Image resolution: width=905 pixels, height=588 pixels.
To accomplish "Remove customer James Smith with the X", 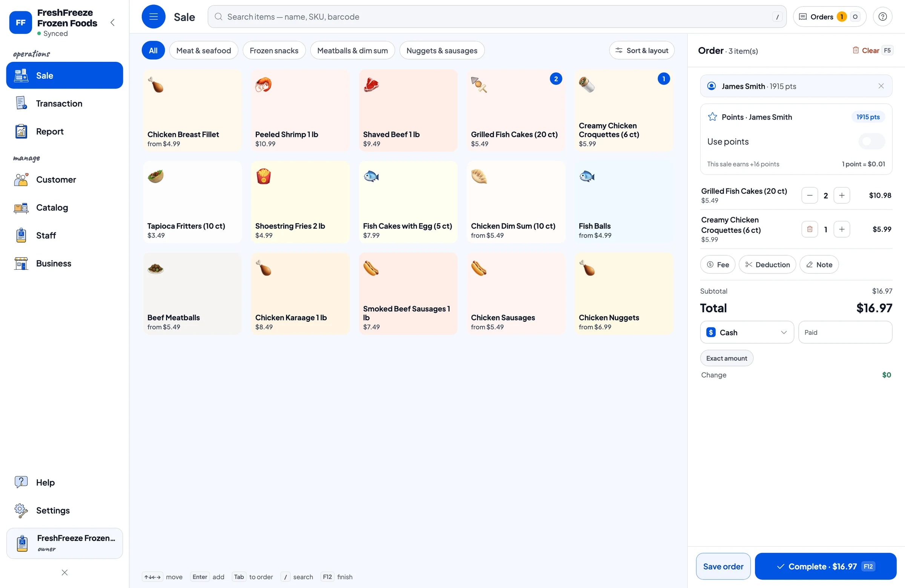I will [880, 86].
